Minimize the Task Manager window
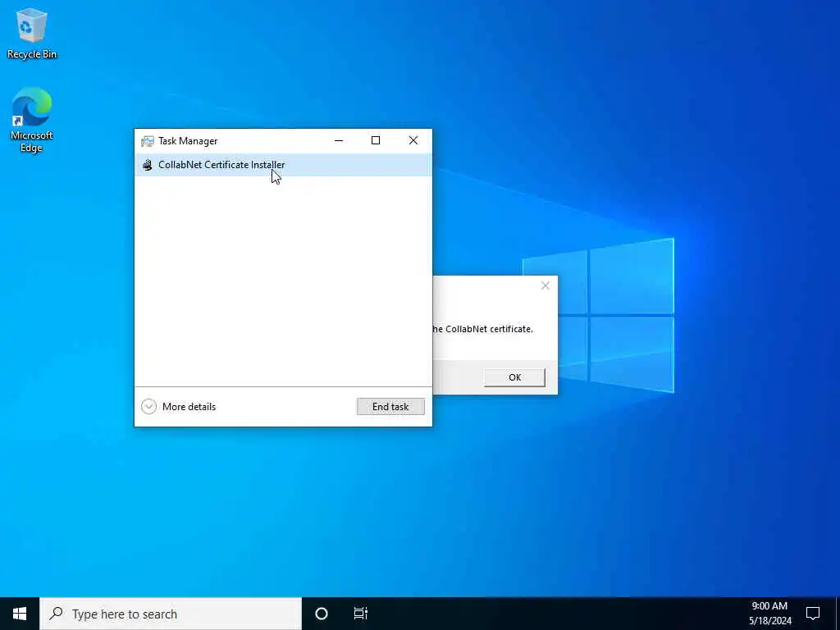The height and width of the screenshot is (630, 840). (x=339, y=141)
